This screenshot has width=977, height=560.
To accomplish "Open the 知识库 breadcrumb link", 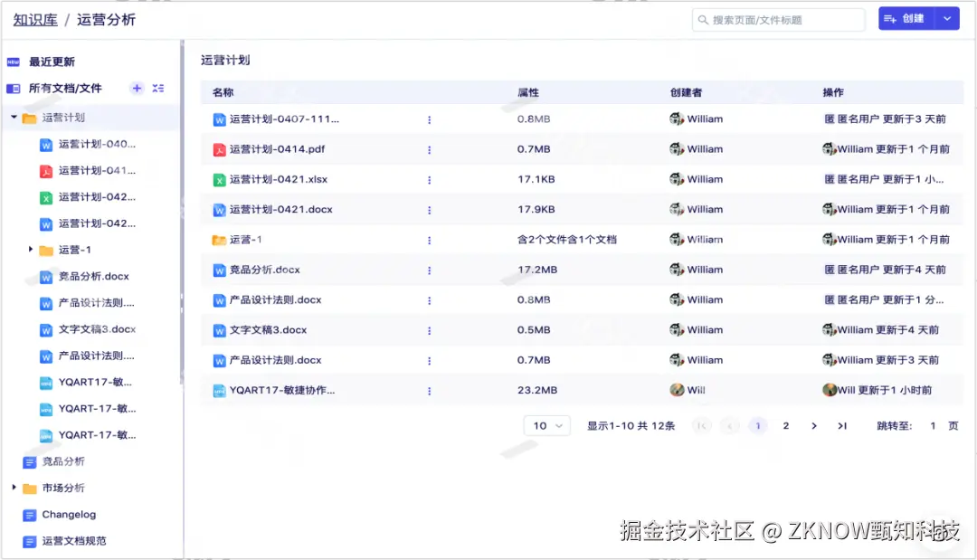I will coord(35,20).
